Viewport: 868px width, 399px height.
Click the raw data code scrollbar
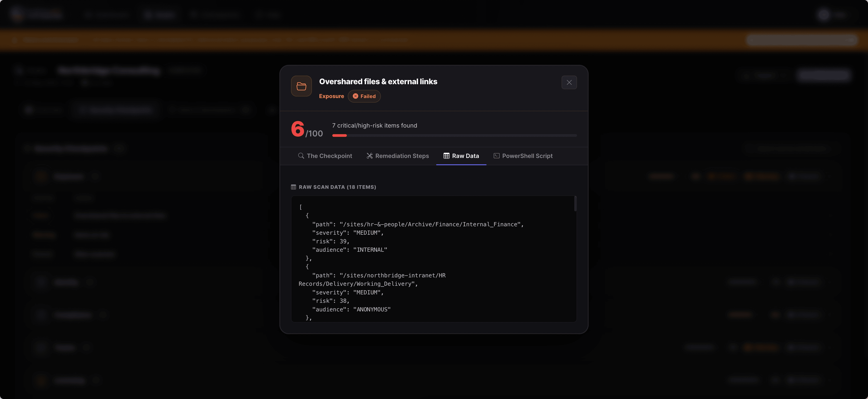click(x=575, y=204)
